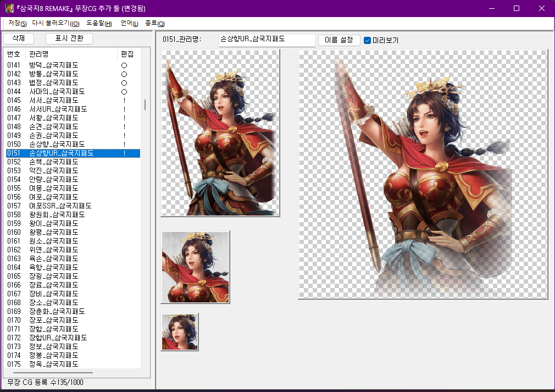Select row 0165 장굉_삼국지패도

click(73, 276)
